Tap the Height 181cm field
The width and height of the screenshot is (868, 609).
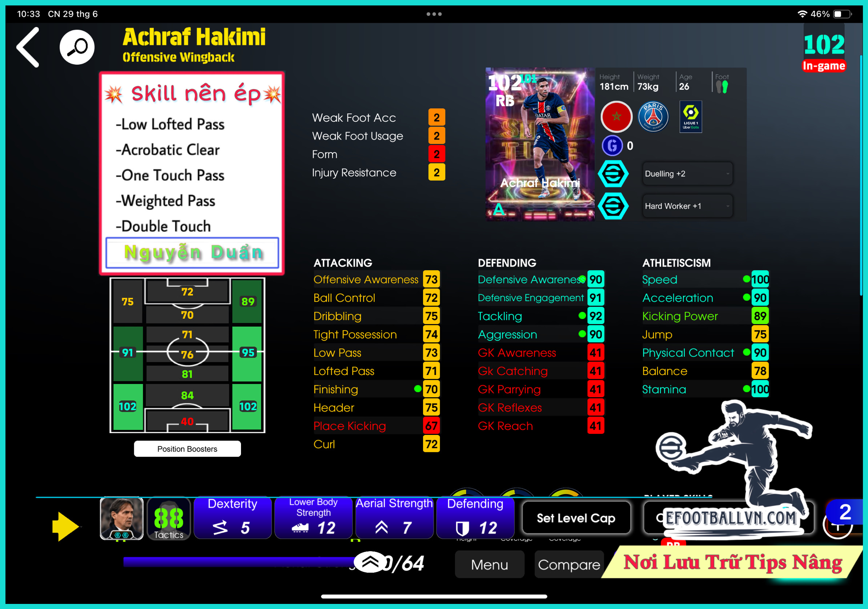614,82
